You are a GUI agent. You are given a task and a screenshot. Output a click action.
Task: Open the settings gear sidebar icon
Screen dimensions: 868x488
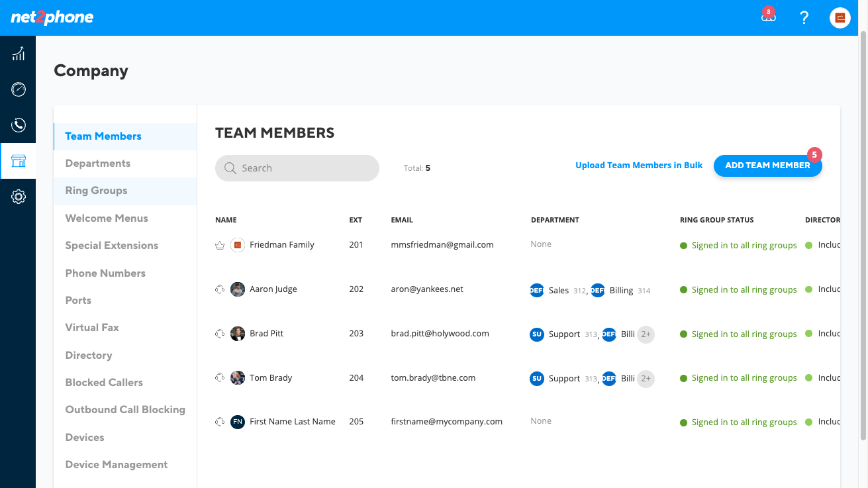[x=19, y=197]
